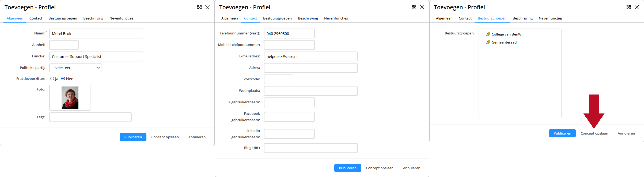Click the X gebruikersnaam field
Viewport: 644px width, 177px height.
click(x=289, y=102)
